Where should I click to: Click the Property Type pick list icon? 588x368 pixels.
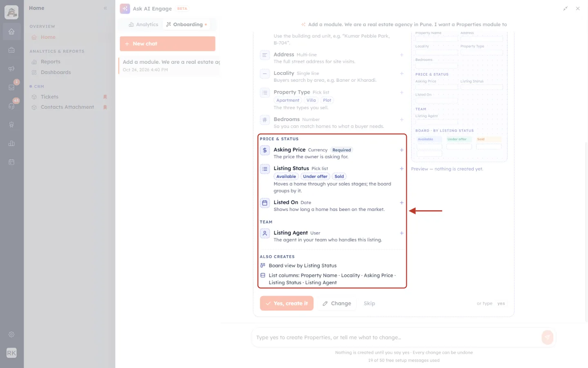pyautogui.click(x=265, y=93)
